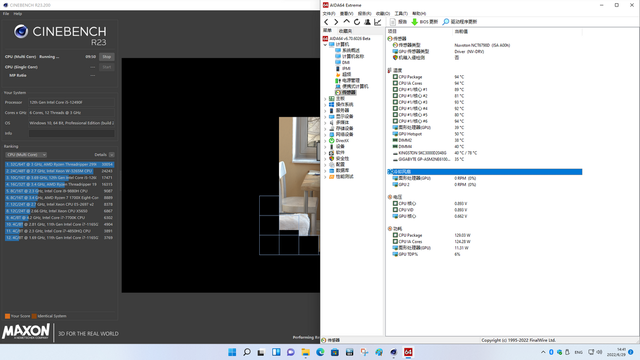Image resolution: width=640 pixels, height=360 pixels.
Task: Click the AIDA64 forward navigation arrow
Action: (x=336, y=22)
